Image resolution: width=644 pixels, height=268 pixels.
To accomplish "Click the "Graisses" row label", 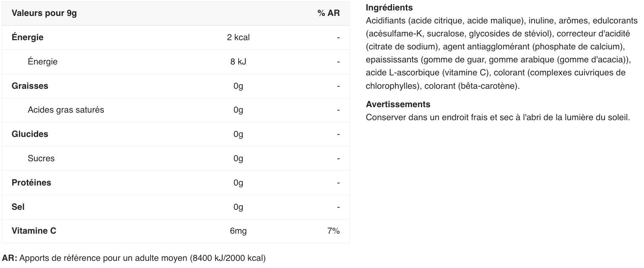I will click(x=30, y=86).
